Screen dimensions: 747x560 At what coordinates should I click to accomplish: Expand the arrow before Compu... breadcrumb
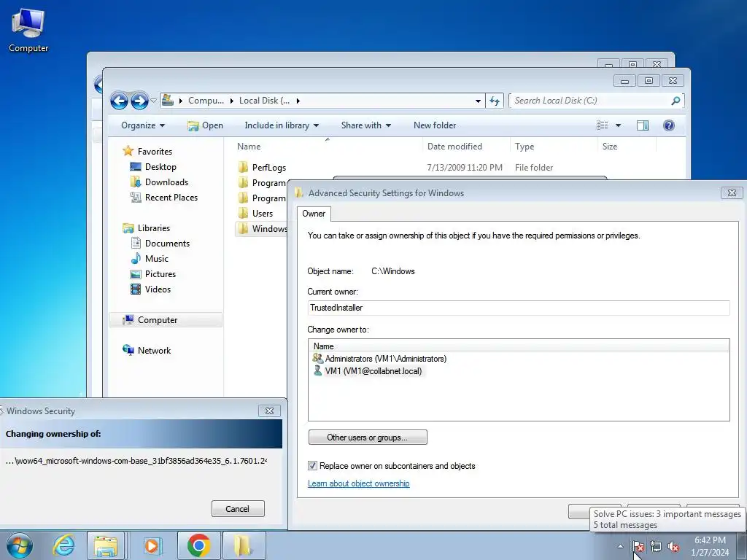181,101
